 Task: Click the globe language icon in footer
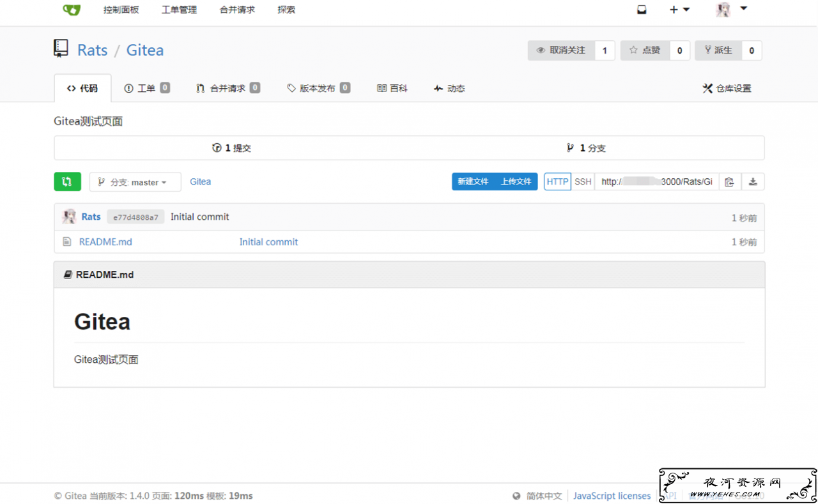pos(516,496)
